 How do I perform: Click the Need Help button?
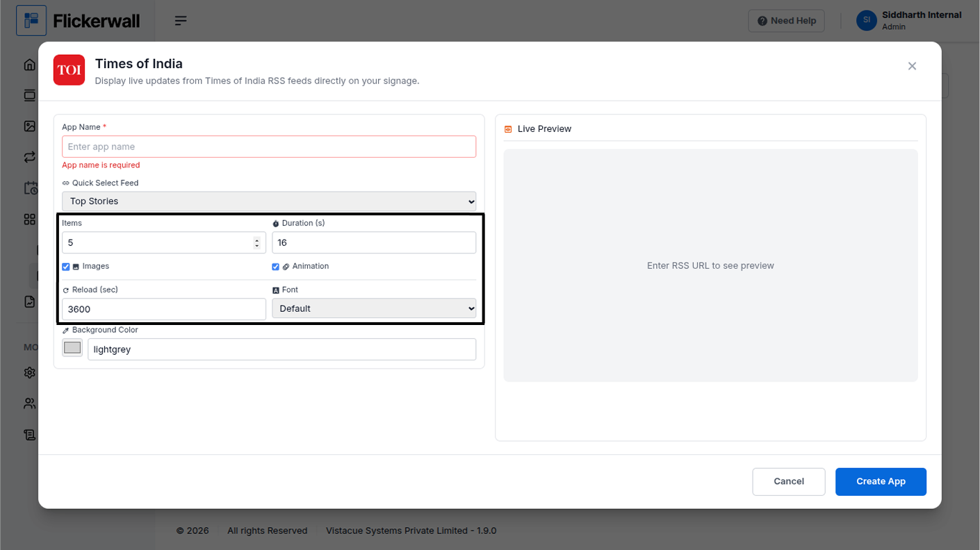(787, 21)
